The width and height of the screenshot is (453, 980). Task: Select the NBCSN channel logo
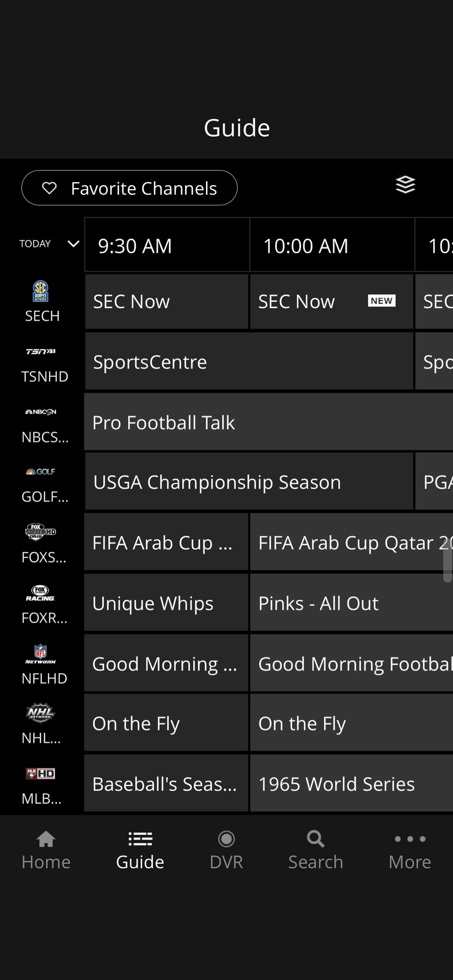(41, 412)
